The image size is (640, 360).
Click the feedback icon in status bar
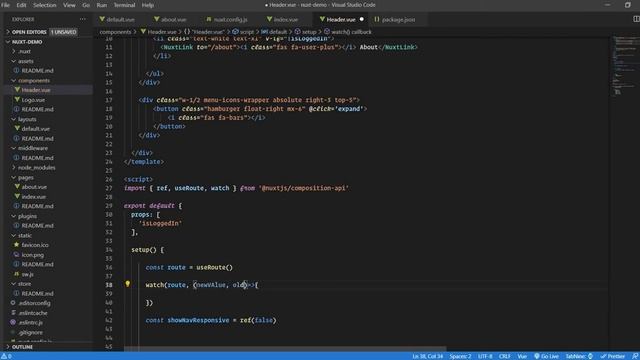[x=635, y=356]
